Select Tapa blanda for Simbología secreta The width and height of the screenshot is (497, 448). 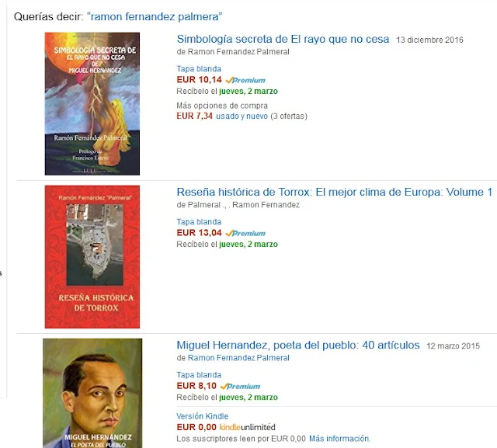pyautogui.click(x=199, y=69)
